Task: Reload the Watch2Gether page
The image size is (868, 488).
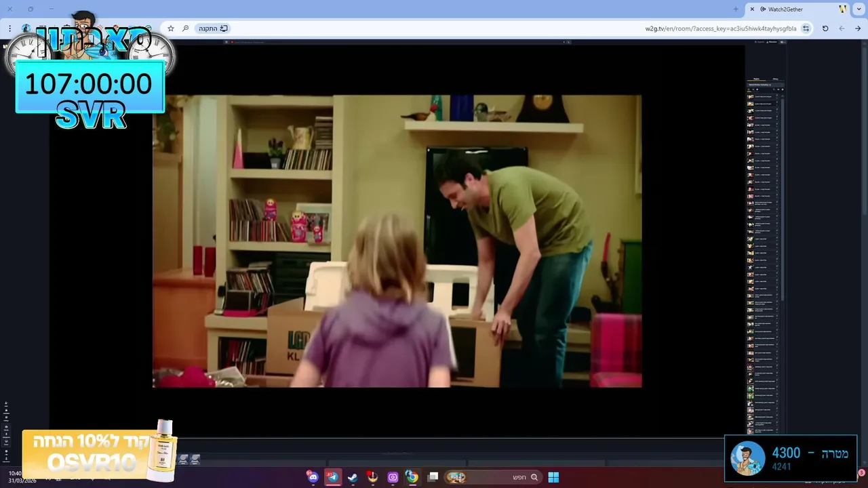Action: [x=825, y=28]
